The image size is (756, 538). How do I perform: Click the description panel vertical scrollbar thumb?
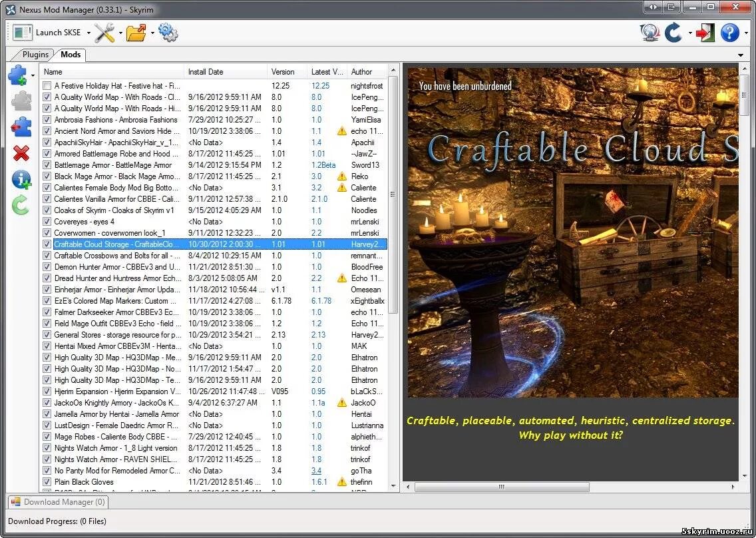[x=744, y=94]
